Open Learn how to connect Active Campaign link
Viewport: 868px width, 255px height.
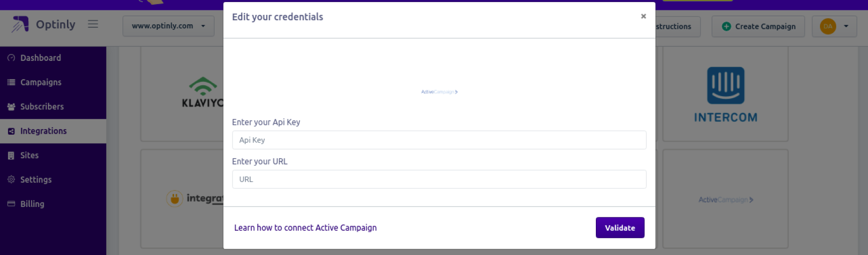click(x=305, y=228)
